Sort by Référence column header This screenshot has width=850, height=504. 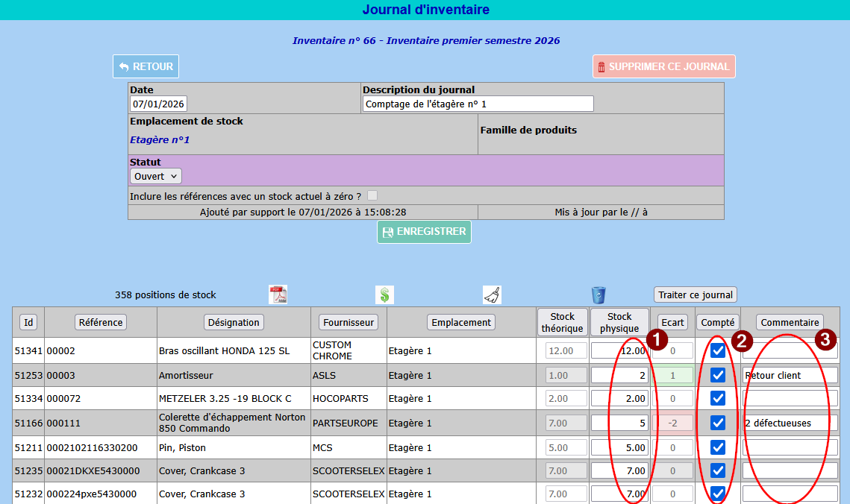101,322
